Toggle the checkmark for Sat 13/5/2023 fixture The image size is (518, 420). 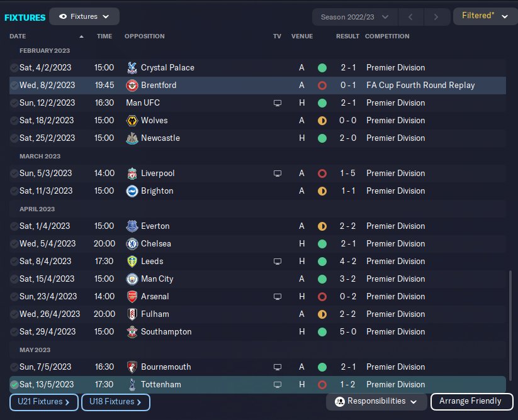(14, 384)
